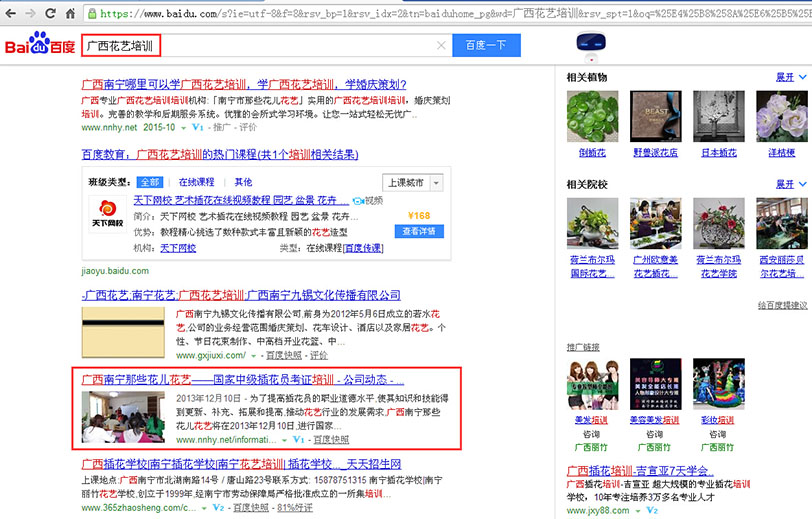812x519 pixels.
Task: Go forward with the forward arrow
Action: [31, 13]
